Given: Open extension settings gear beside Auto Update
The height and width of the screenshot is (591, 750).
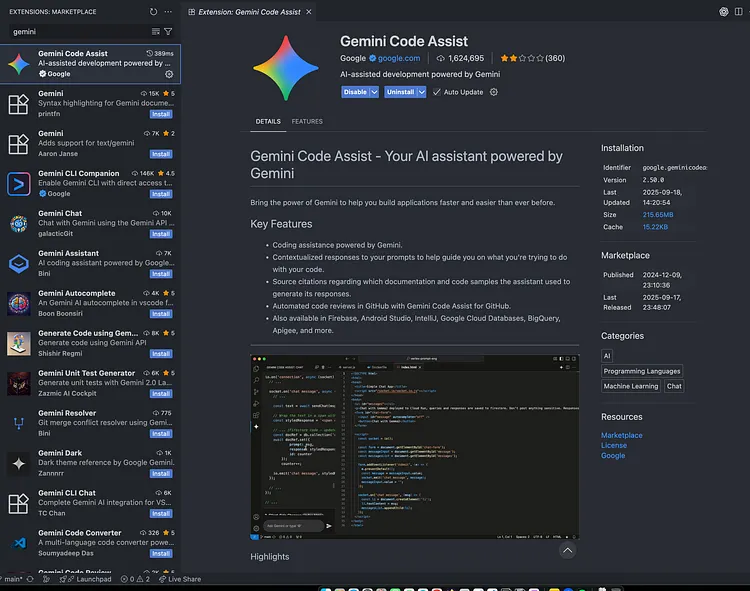Looking at the screenshot, I should (494, 92).
